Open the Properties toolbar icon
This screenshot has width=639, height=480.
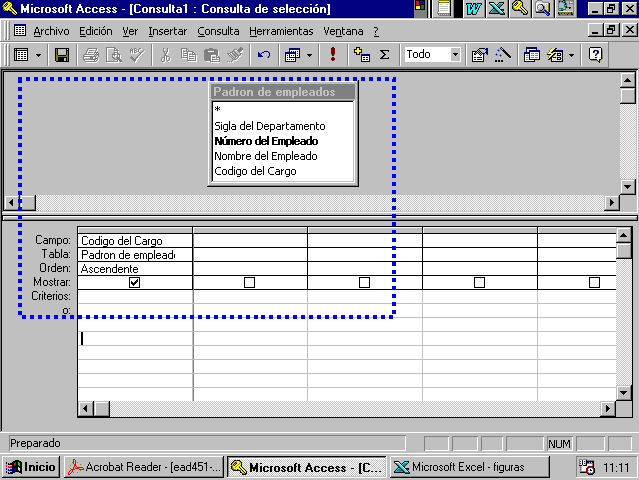click(x=480, y=55)
